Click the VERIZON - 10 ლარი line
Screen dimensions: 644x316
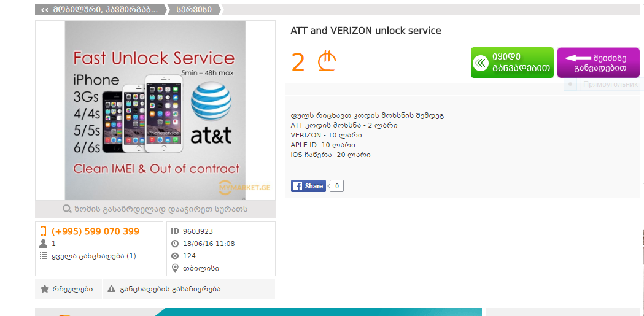tap(326, 135)
